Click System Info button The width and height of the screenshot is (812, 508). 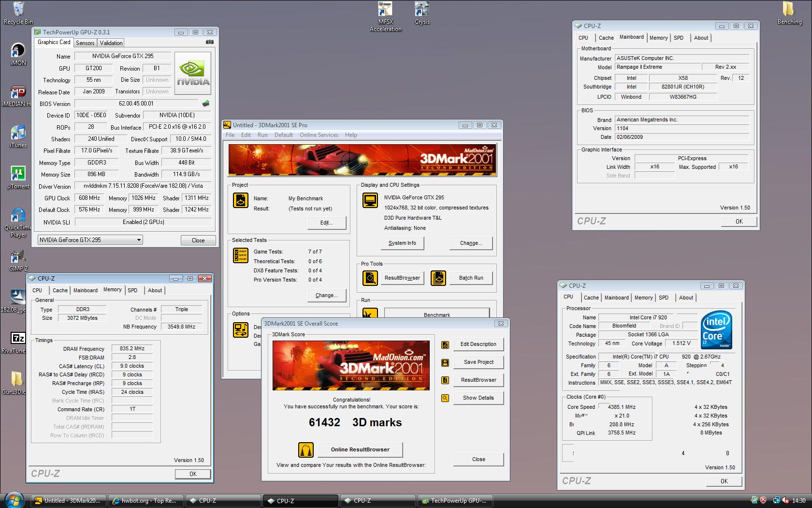[402, 243]
